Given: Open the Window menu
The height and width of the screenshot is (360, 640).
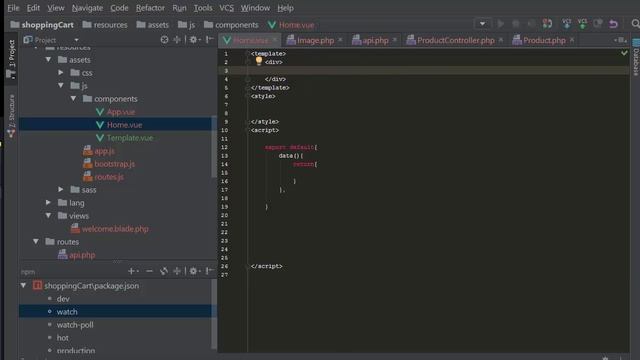Looking at the screenshot, I should pos(255,8).
